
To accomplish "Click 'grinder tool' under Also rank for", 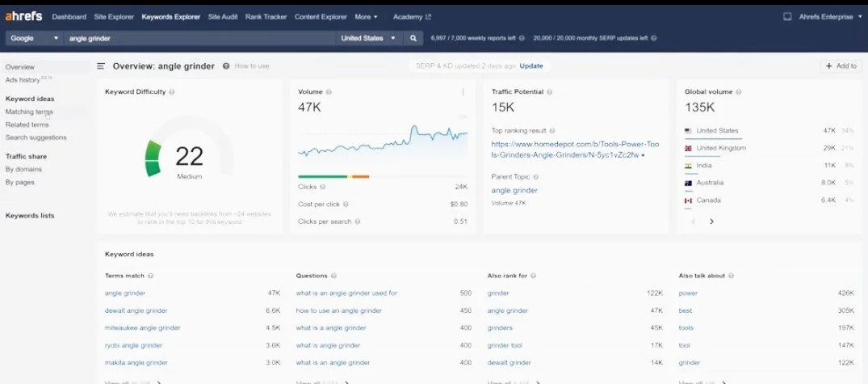I will pyautogui.click(x=505, y=345).
